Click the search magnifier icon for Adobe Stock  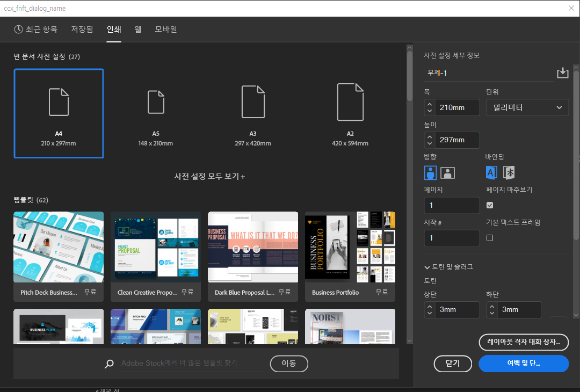109,364
